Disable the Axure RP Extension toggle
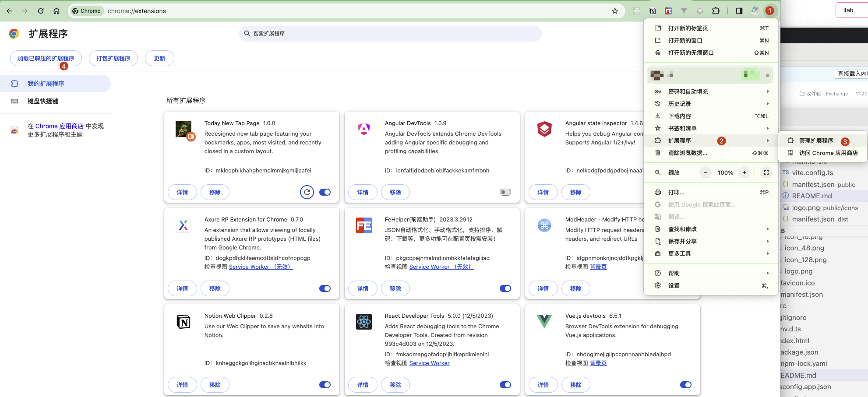 (x=325, y=288)
